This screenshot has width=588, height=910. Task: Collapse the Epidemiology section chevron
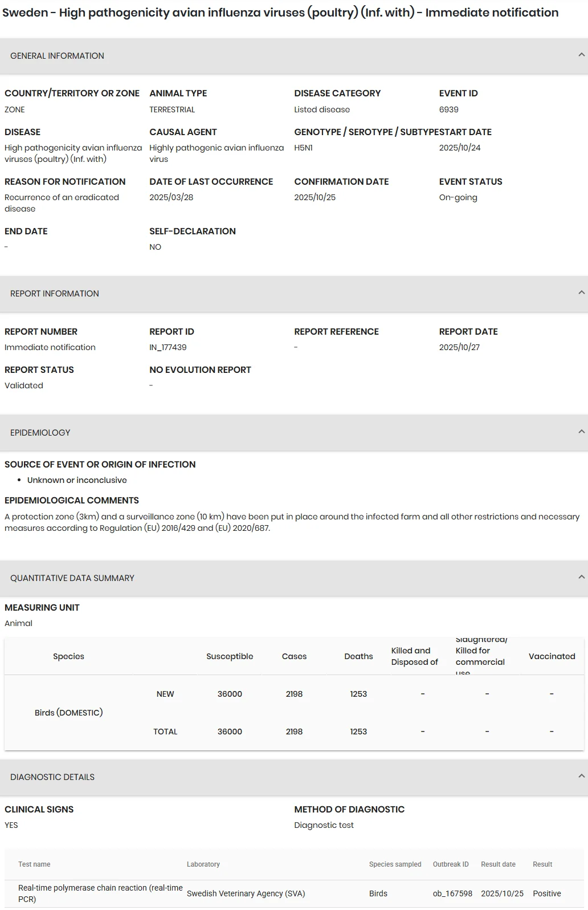tap(581, 432)
